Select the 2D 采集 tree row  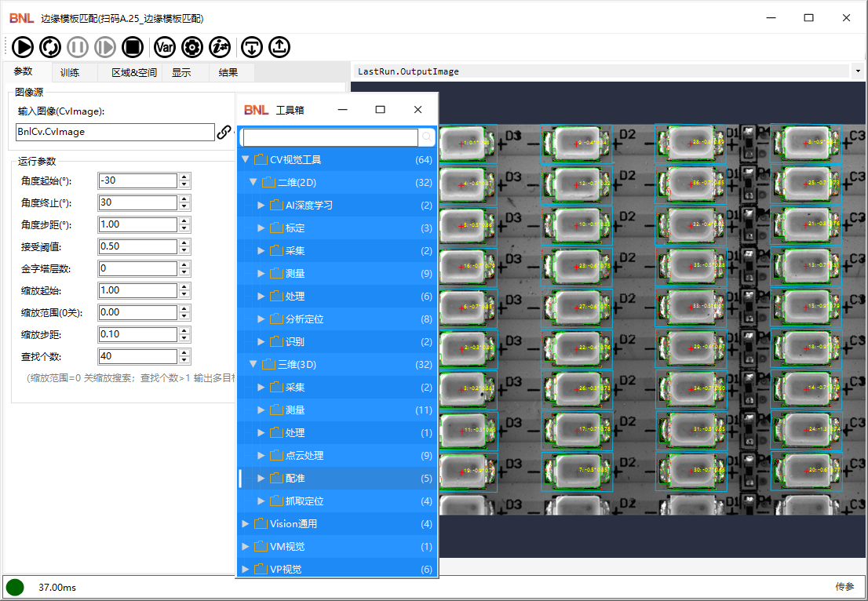click(x=337, y=251)
